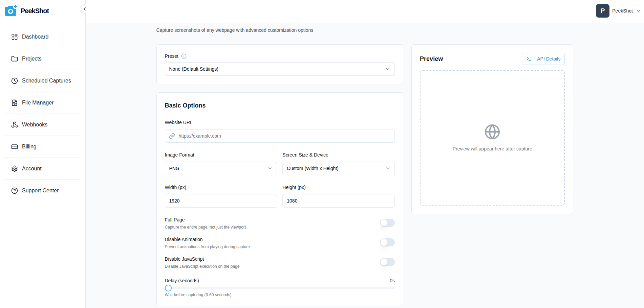The height and width of the screenshot is (308, 644).
Task: Open Support Center menu item
Action: (x=40, y=191)
